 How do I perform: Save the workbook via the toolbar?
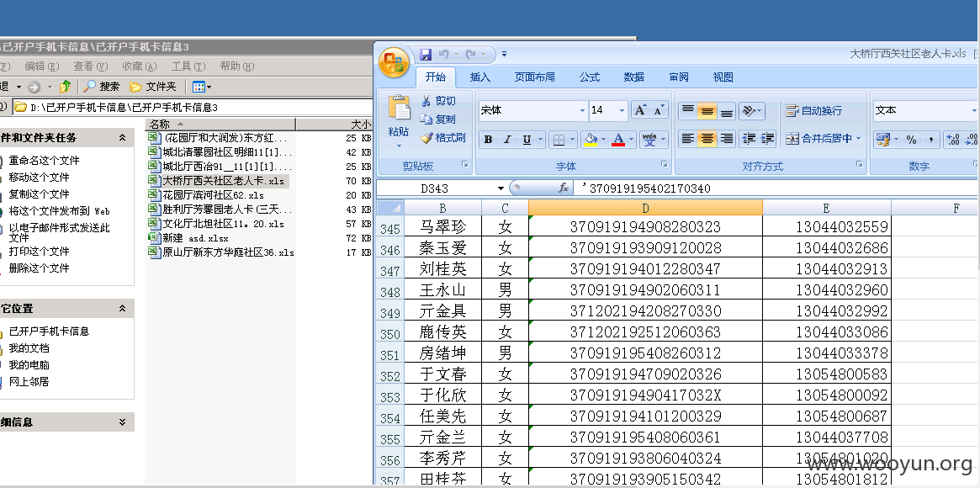tap(426, 55)
